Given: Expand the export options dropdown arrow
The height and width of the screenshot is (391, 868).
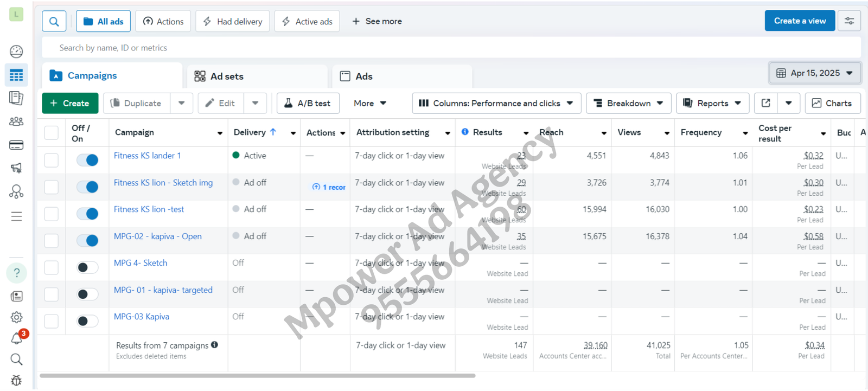Looking at the screenshot, I should (789, 103).
